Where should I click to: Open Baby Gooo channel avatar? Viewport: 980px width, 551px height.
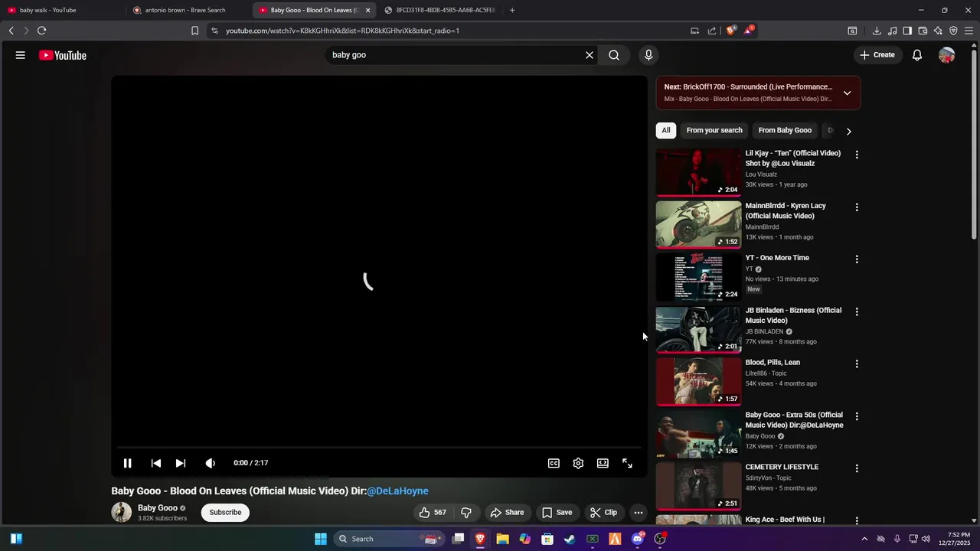tap(122, 513)
